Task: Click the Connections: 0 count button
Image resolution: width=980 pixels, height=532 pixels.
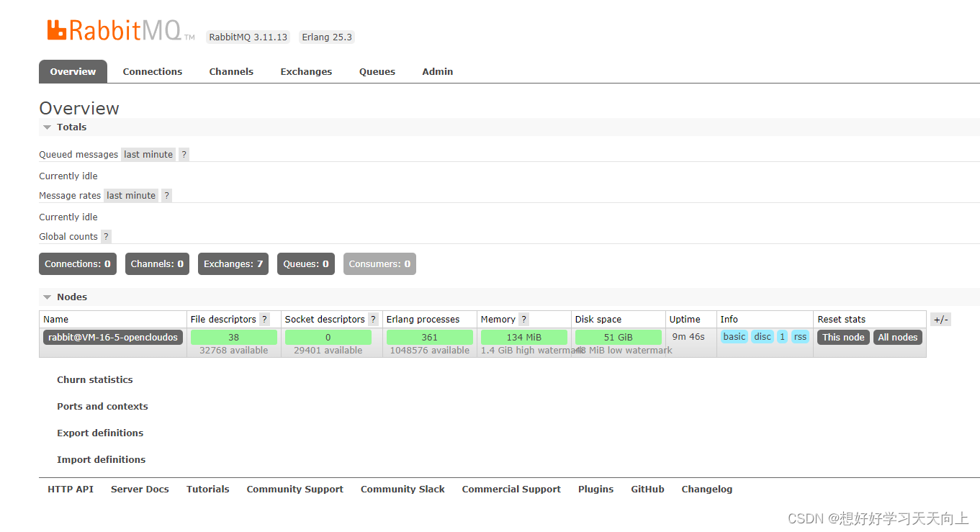Action: [x=78, y=264]
